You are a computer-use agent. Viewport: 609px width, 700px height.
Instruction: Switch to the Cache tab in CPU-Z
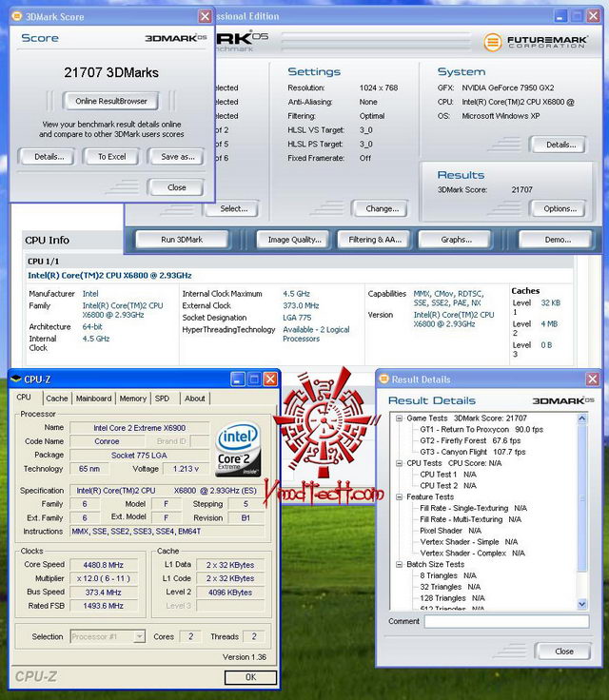(x=57, y=399)
